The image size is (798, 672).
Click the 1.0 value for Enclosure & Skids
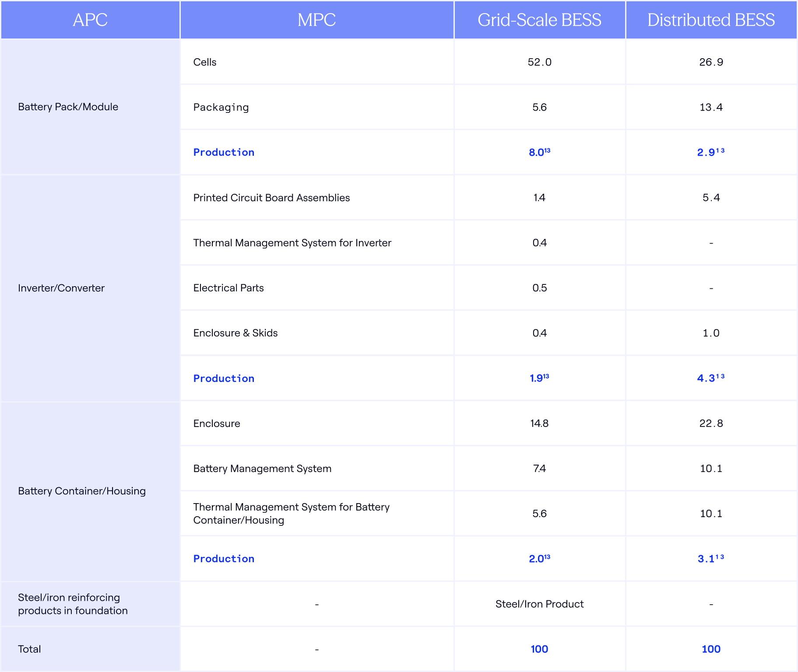pyautogui.click(x=711, y=333)
